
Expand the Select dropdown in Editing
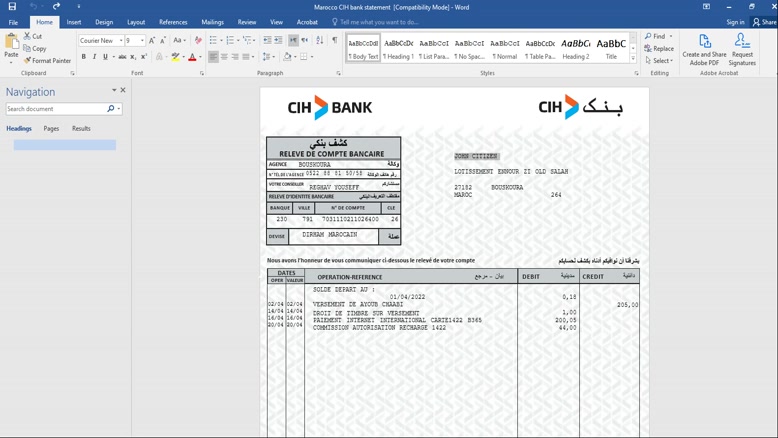[x=660, y=60]
